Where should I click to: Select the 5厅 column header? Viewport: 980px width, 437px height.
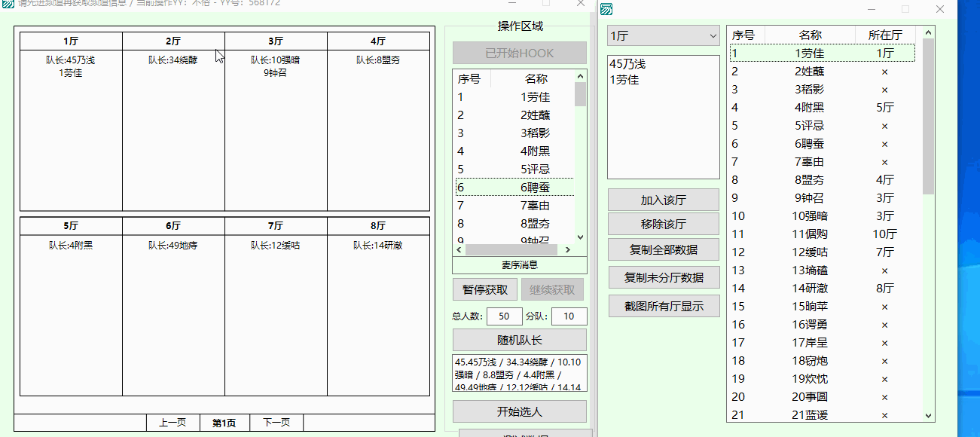click(x=71, y=226)
